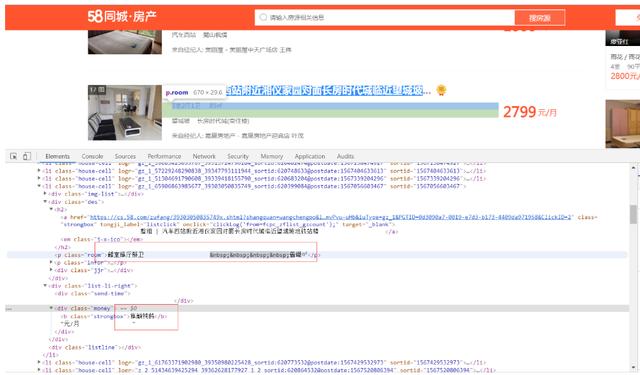Switch to the Memory tab

coord(272,156)
